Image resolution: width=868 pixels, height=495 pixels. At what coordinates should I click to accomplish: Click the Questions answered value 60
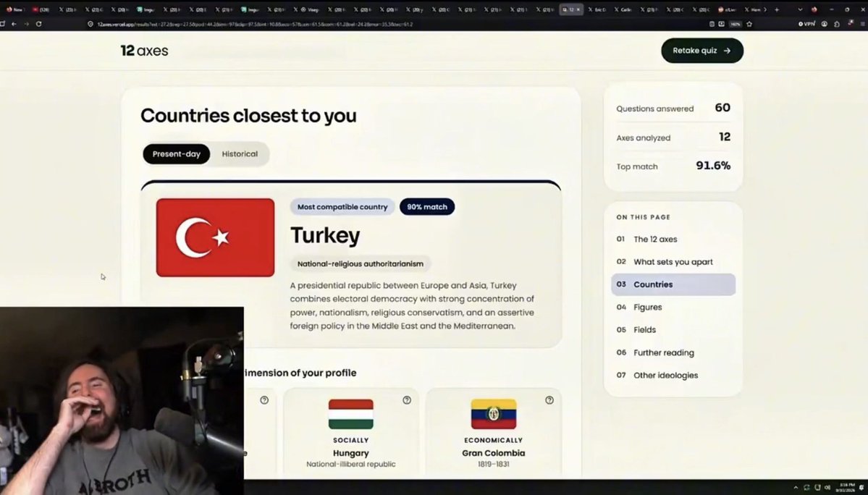pos(722,107)
